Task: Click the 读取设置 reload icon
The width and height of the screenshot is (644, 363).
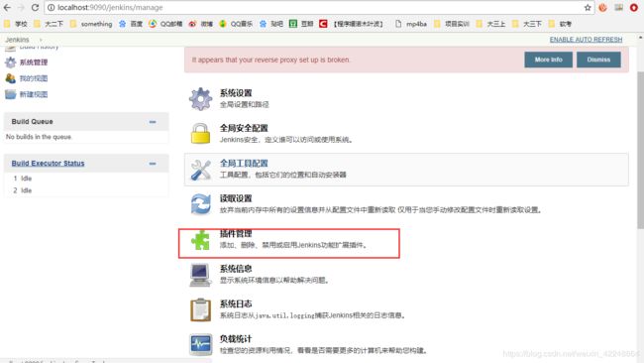Action: coord(200,204)
